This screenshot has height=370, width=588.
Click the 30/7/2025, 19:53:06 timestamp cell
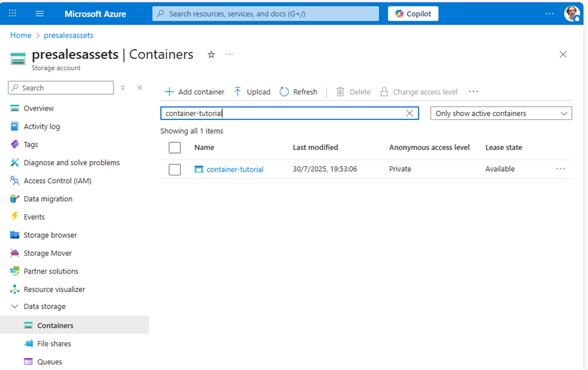click(x=324, y=169)
